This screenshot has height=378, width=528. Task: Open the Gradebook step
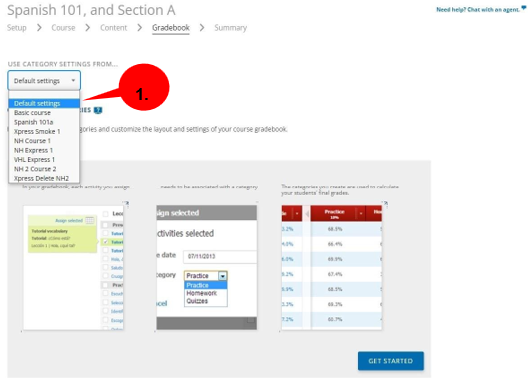pyautogui.click(x=171, y=28)
